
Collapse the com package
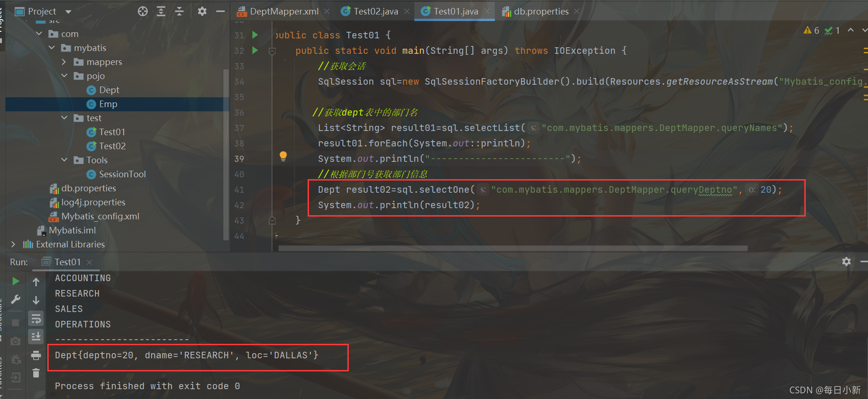(39, 34)
